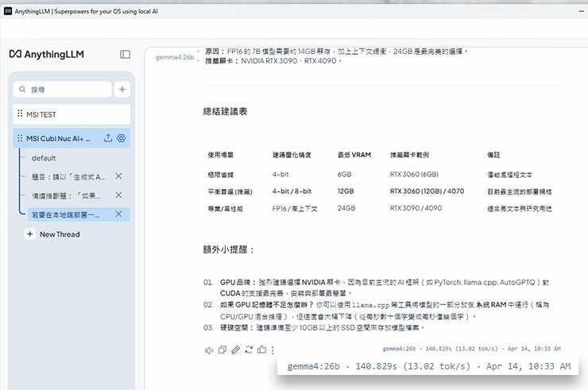
Task: Click the 12GB cell
Action: click(x=346, y=191)
